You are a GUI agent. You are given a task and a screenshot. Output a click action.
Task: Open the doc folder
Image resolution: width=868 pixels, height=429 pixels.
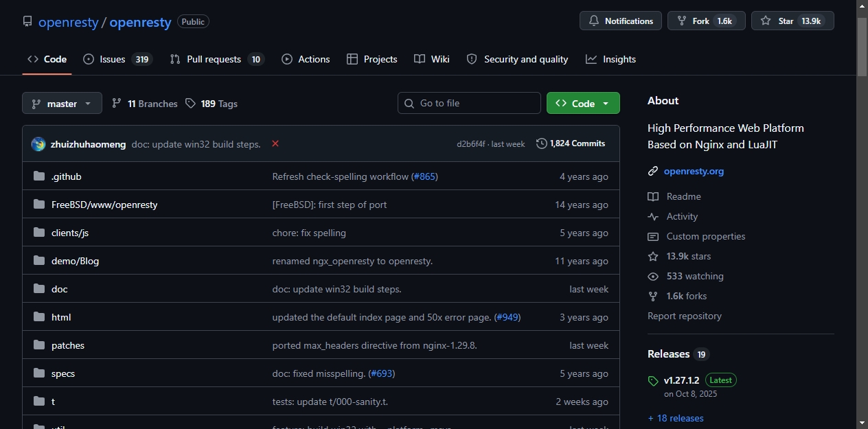60,289
